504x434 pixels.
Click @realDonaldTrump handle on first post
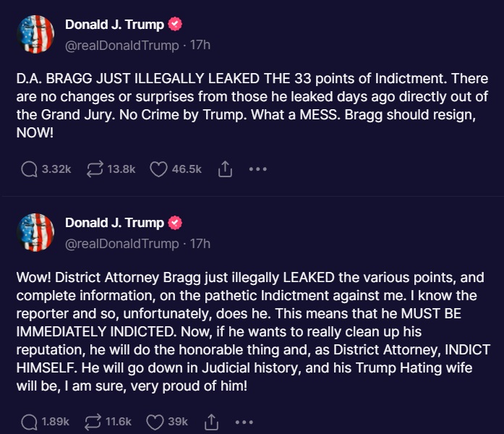pyautogui.click(x=121, y=46)
